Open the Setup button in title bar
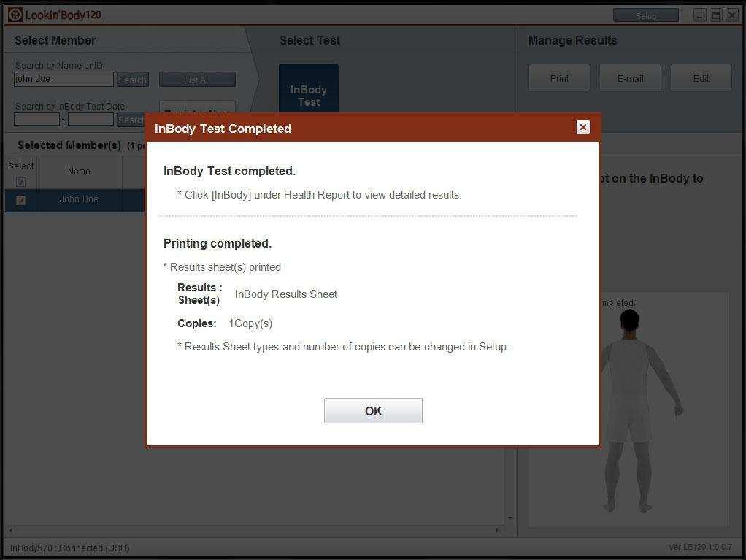Screen dimensions: 746x560 click(x=645, y=16)
